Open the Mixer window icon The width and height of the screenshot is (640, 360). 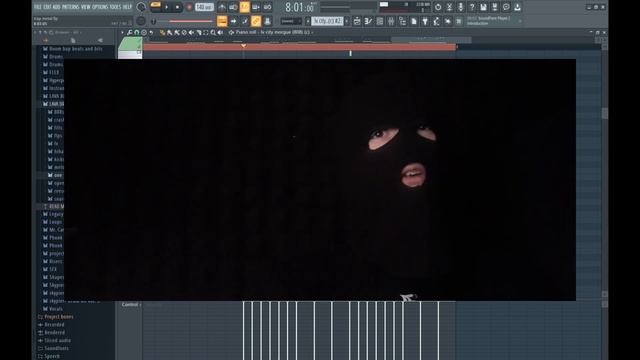[391, 21]
